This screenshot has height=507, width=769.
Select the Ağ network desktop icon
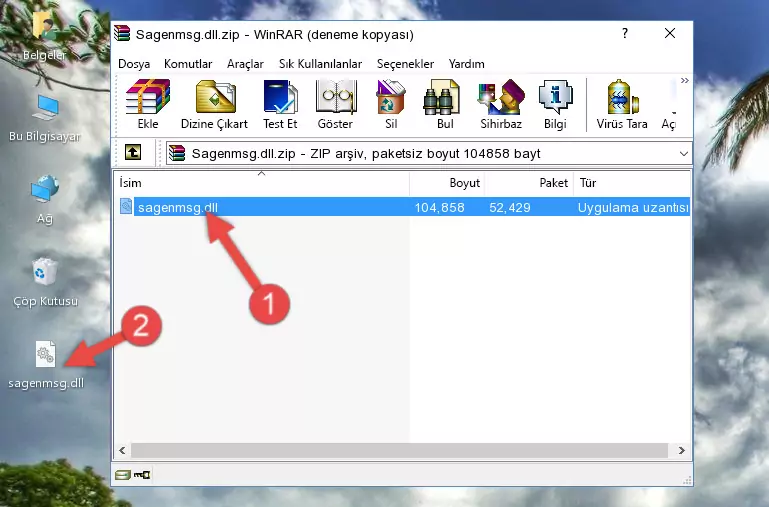[45, 199]
